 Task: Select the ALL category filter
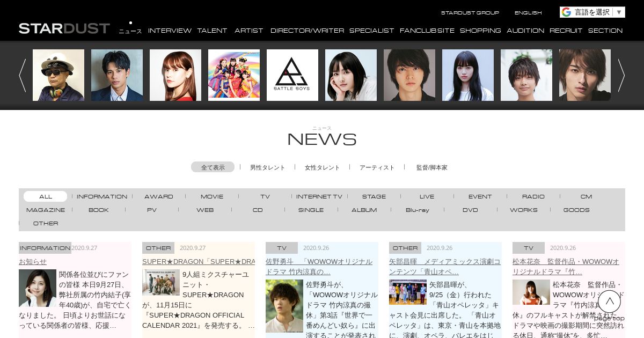[x=46, y=196]
